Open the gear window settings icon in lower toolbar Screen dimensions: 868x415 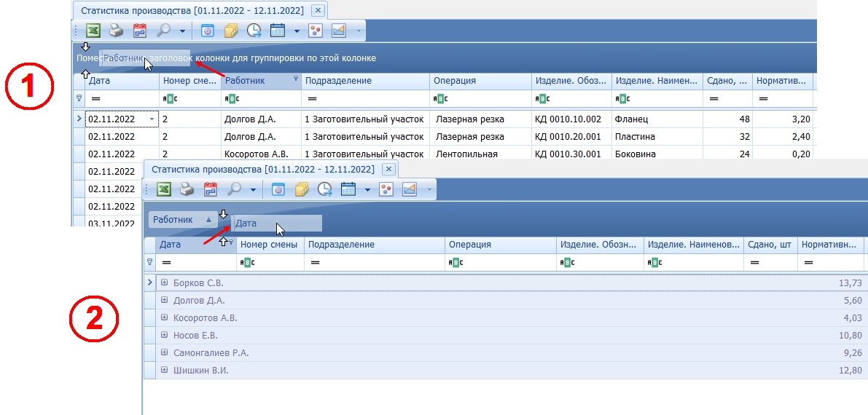click(x=278, y=190)
